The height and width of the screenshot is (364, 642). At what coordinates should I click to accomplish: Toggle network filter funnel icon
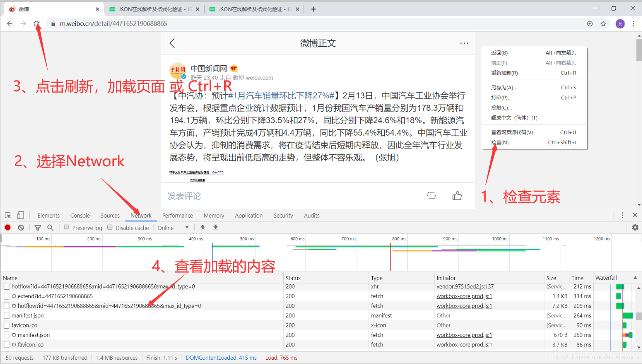(x=38, y=228)
